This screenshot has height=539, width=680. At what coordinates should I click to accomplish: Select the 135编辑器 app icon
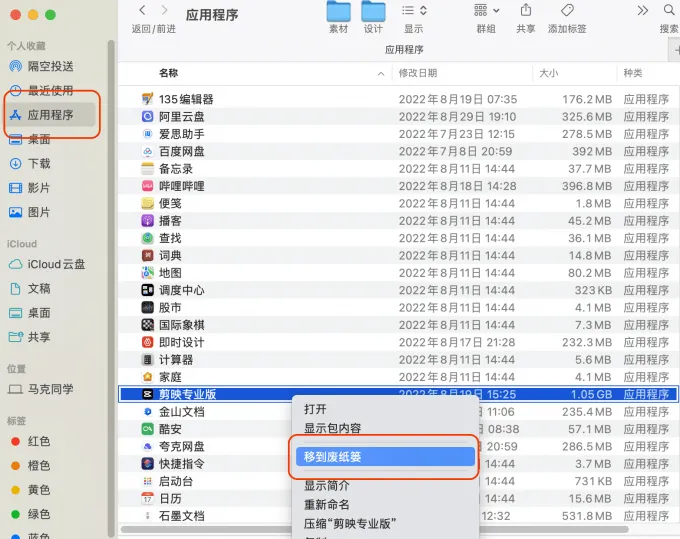[x=147, y=99]
